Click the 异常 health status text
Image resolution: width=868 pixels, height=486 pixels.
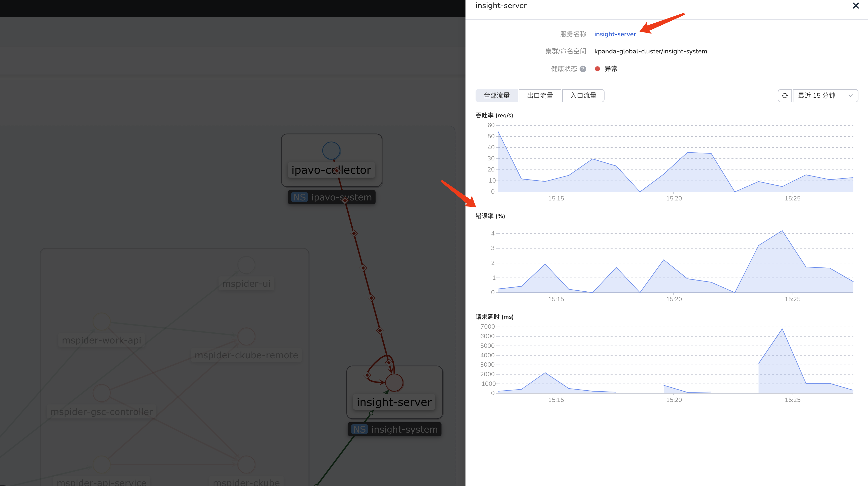611,69
